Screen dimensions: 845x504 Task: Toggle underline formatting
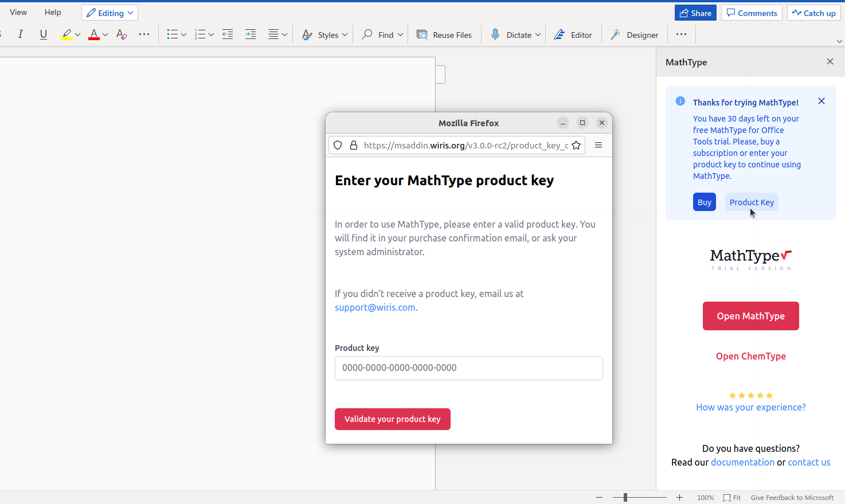tap(44, 34)
